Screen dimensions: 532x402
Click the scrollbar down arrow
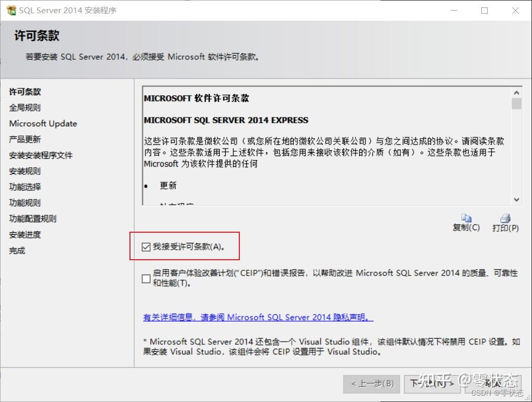[x=517, y=199]
